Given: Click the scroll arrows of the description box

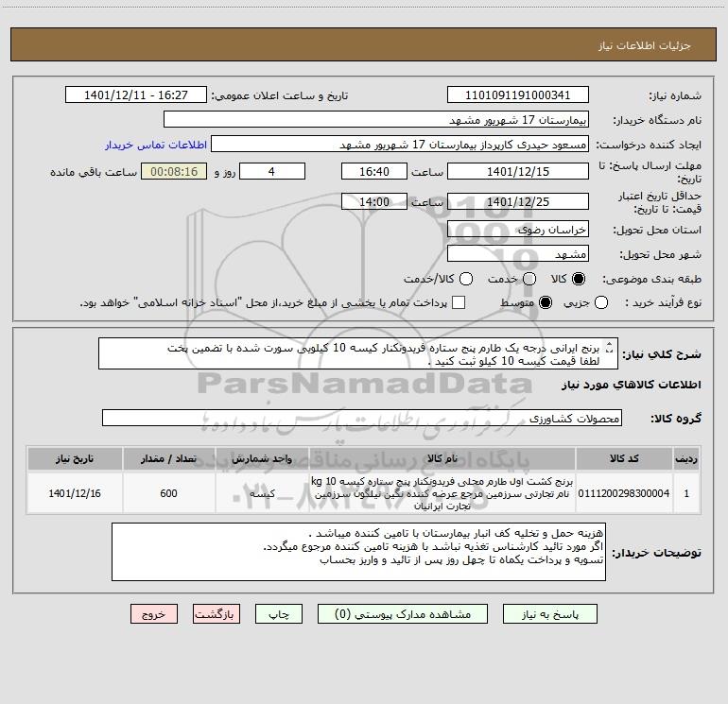Looking at the screenshot, I should coord(610,347).
